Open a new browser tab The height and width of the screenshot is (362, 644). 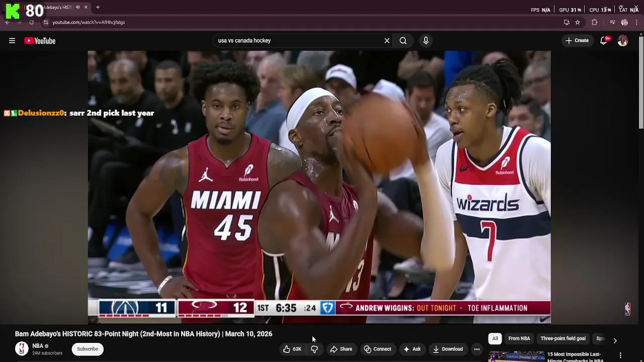98,7
